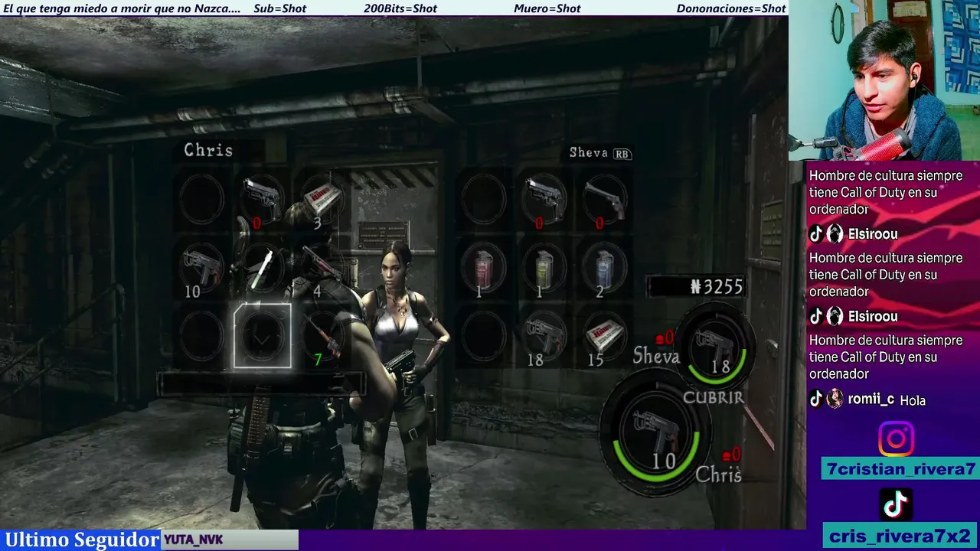Click romii_c's avatar in chat
Viewport: 980px width, 551px height.
(x=835, y=399)
